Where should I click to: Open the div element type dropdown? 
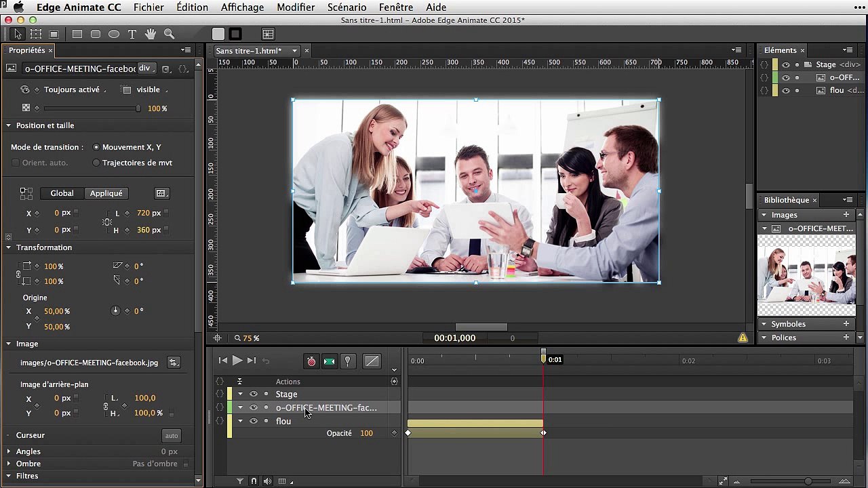(146, 68)
